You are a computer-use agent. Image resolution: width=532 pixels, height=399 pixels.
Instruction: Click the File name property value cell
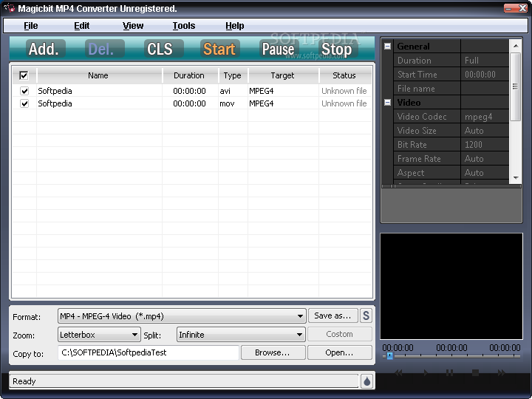pos(485,89)
